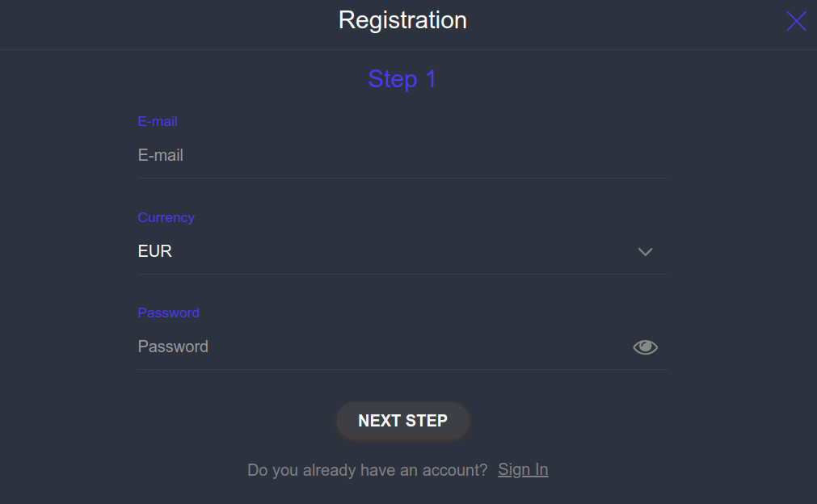Viewport: 817px width, 504px height.
Task: Toggle password visibility with the eye
Action: [x=645, y=347]
